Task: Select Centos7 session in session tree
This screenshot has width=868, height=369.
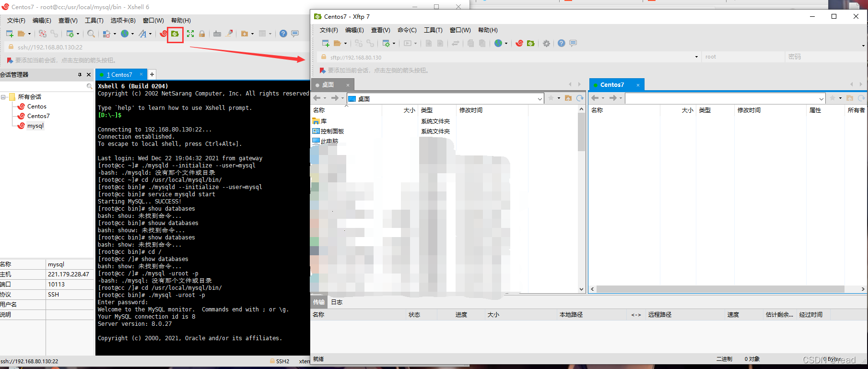Action: tap(38, 116)
